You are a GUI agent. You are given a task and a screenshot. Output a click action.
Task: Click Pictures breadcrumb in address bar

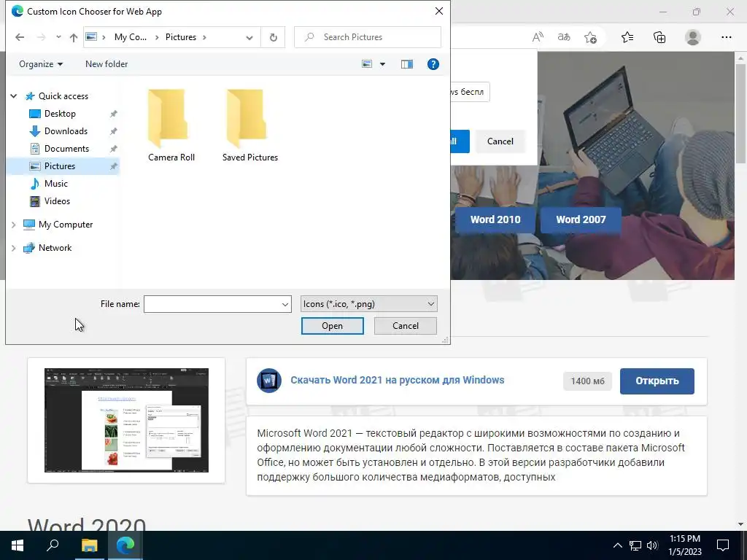(x=181, y=37)
